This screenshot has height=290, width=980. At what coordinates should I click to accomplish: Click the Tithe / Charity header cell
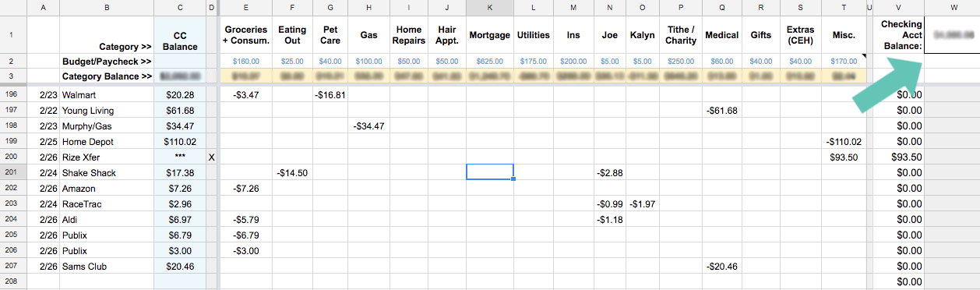(x=682, y=35)
